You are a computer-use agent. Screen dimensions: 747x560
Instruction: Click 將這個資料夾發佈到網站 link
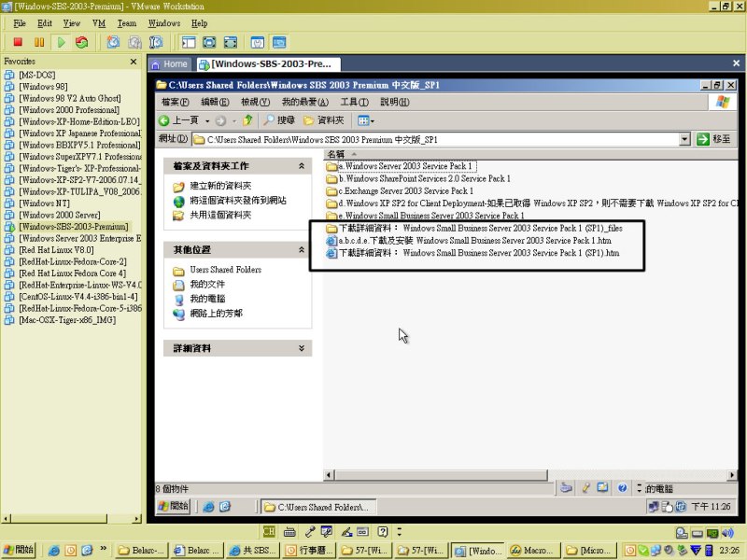click(238, 201)
